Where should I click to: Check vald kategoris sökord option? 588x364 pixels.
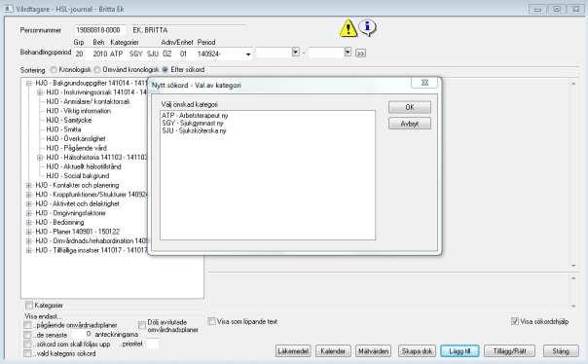coord(27,353)
